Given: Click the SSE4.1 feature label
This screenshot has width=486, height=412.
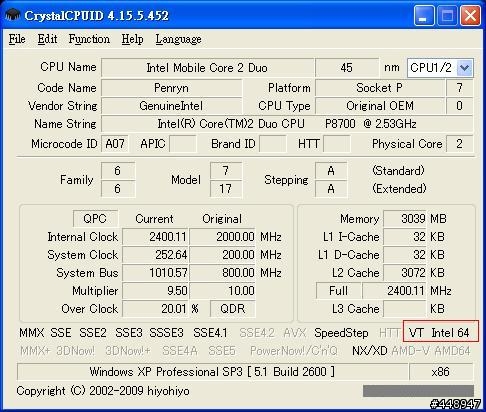Looking at the screenshot, I should (x=210, y=333).
